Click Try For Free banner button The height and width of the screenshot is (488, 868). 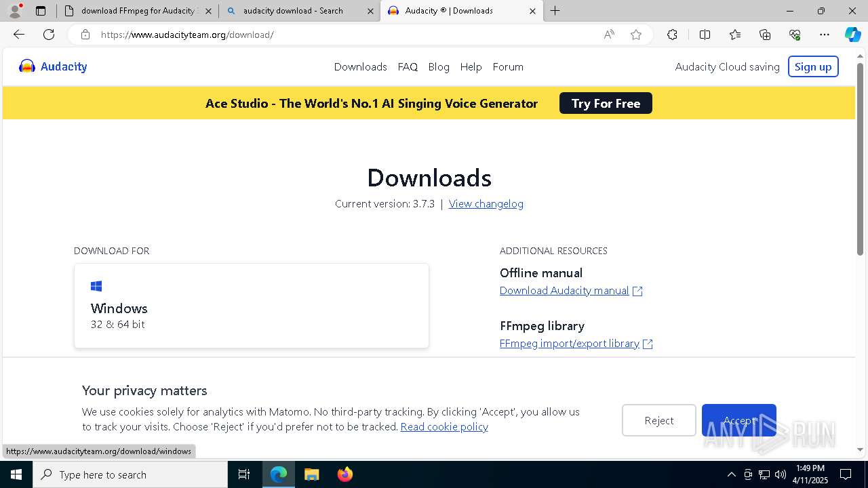(606, 103)
